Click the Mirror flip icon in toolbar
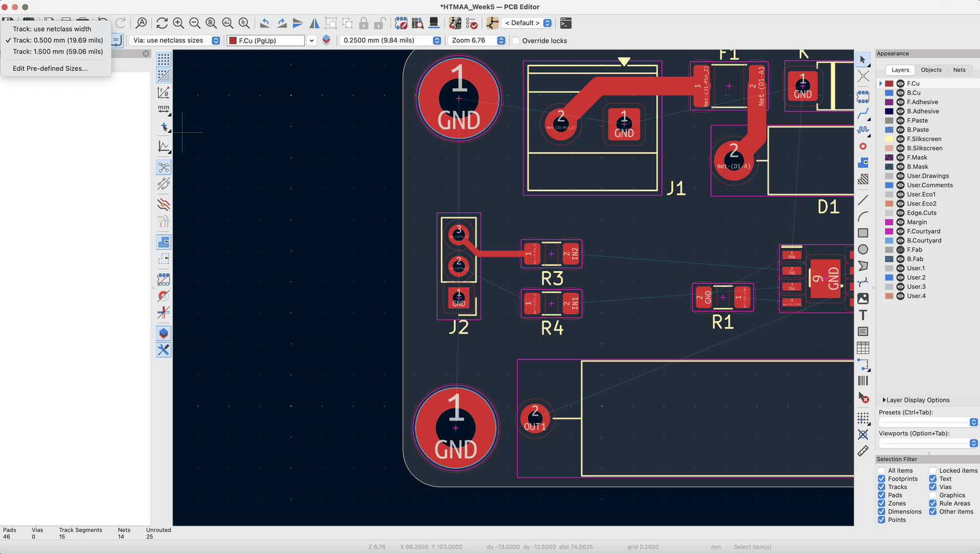Image resolution: width=980 pixels, height=554 pixels. [314, 23]
